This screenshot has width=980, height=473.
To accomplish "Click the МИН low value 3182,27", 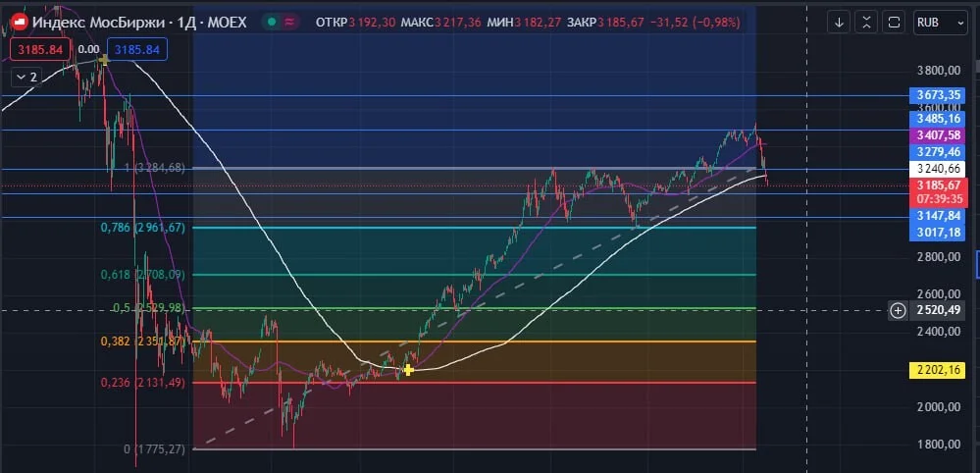I will (539, 23).
